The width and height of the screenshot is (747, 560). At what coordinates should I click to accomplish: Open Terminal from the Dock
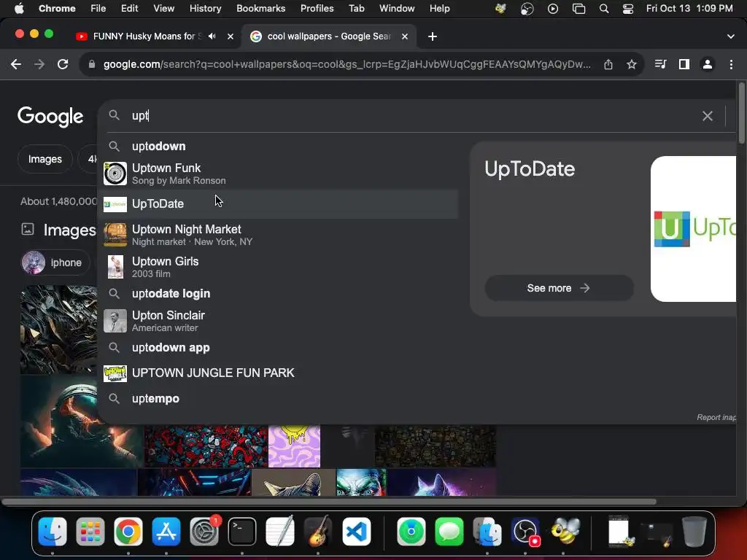pos(242,531)
